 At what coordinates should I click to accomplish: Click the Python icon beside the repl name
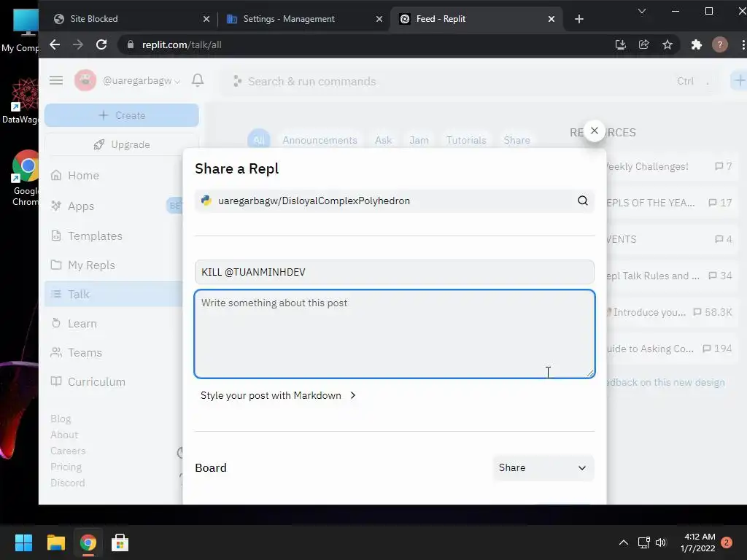pyautogui.click(x=206, y=201)
